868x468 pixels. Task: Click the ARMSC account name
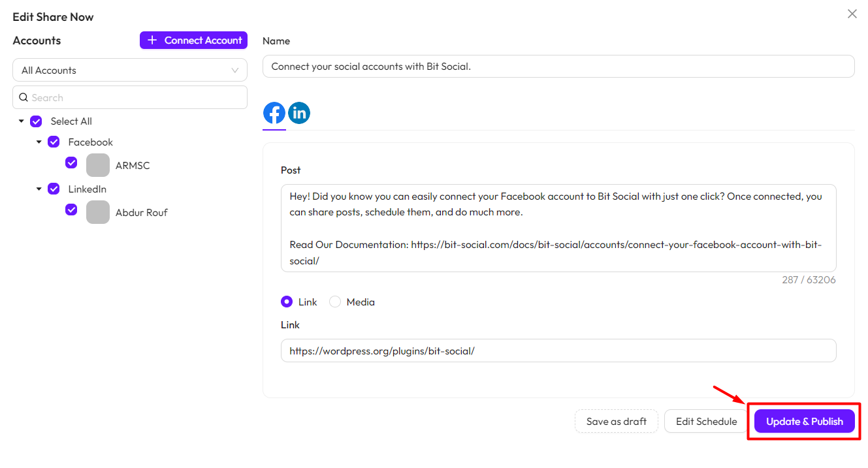pyautogui.click(x=133, y=166)
